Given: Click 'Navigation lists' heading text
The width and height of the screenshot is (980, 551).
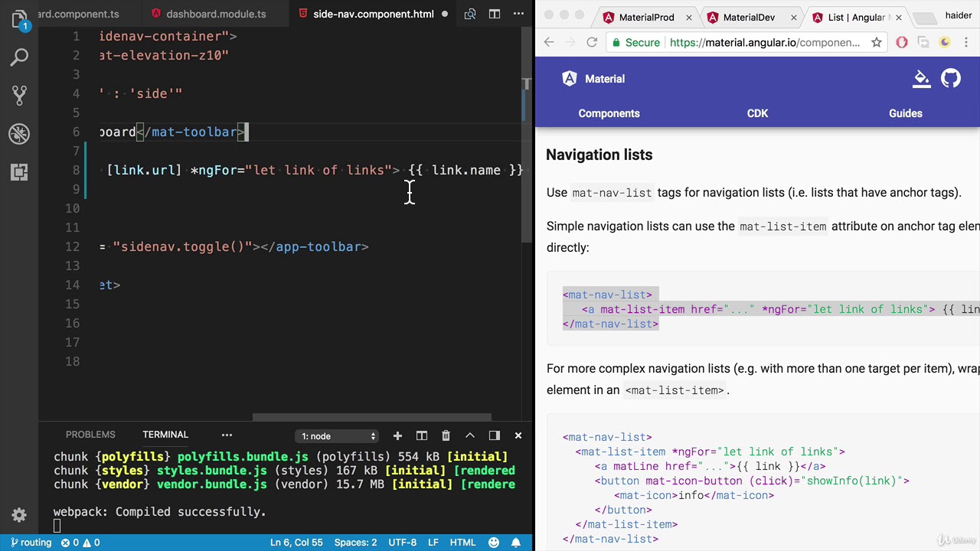Looking at the screenshot, I should (x=599, y=155).
